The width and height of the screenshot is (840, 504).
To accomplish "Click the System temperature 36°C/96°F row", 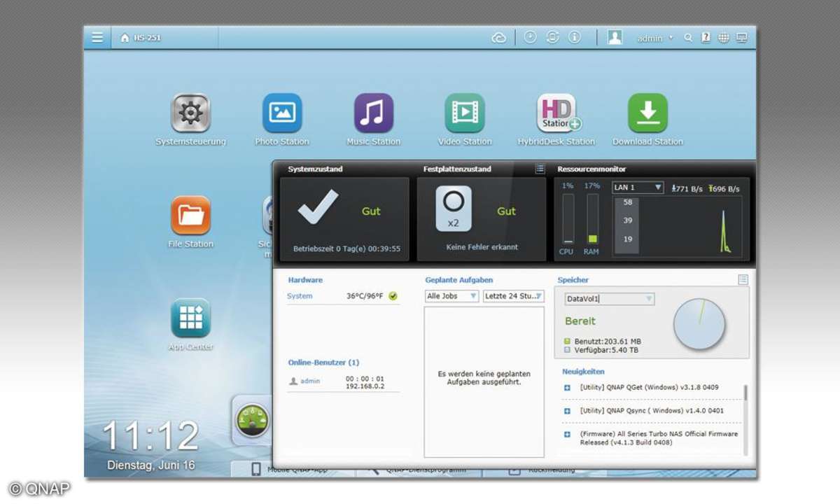I will [x=343, y=296].
